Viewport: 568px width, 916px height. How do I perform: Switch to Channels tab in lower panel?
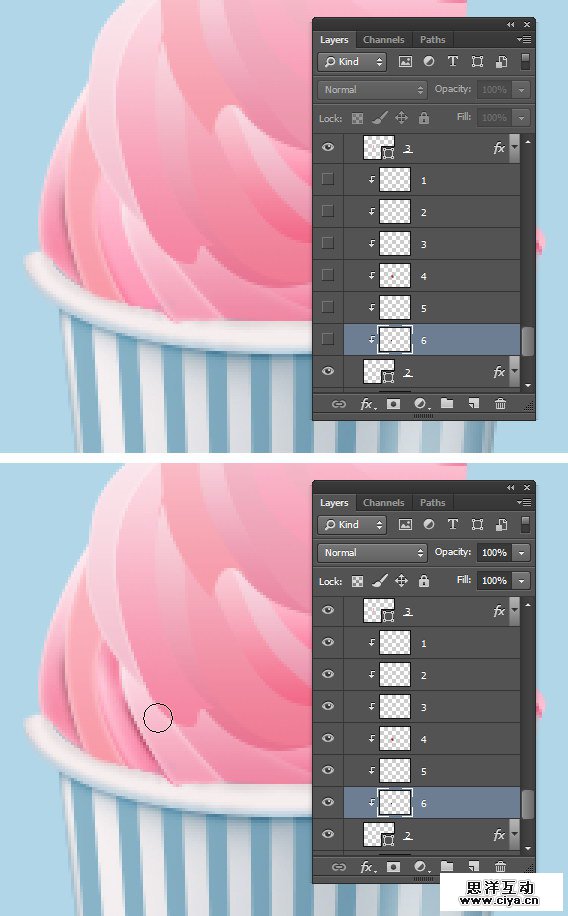tap(383, 502)
